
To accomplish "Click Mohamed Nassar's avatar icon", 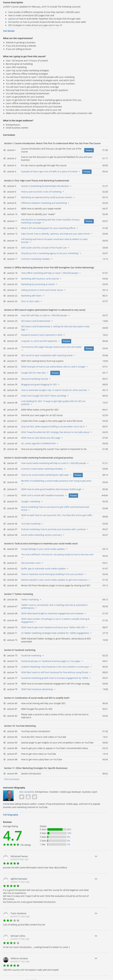I will click(6, 857).
